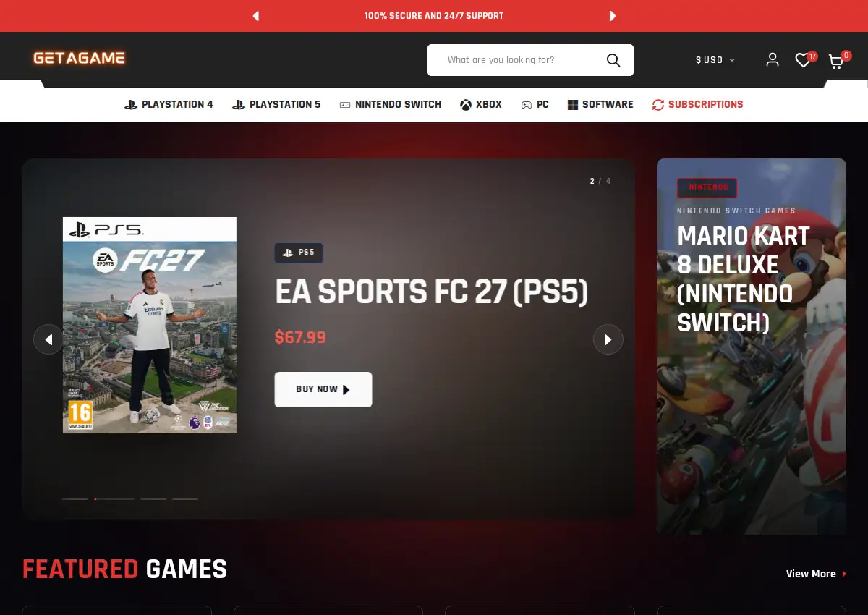Open the USD currency dropdown

coord(715,60)
